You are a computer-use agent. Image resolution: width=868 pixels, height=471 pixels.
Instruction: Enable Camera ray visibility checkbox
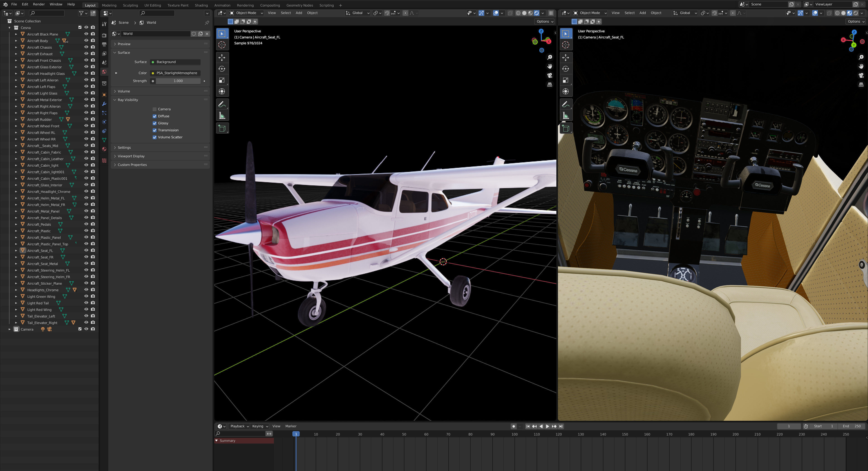155,109
